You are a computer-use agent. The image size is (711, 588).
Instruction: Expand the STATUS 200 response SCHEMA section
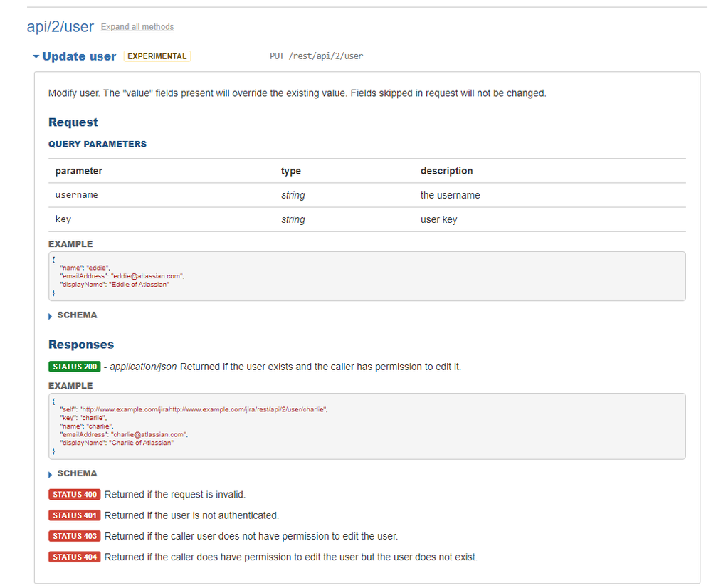click(73, 473)
